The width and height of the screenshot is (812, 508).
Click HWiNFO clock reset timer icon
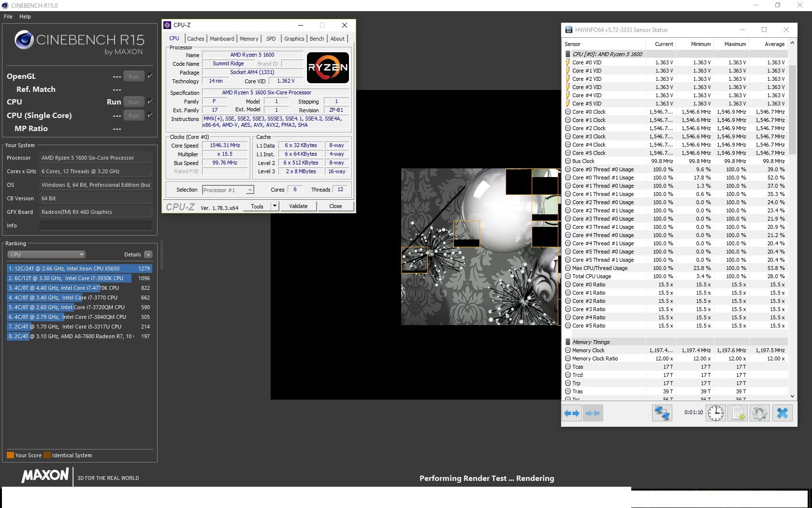[x=716, y=413]
